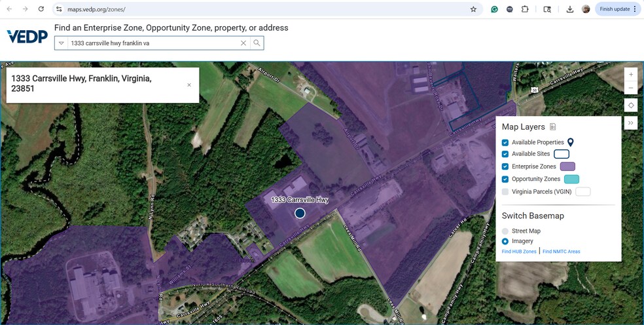Open the search source dropdown arrow
The height and width of the screenshot is (325, 644).
tap(62, 43)
